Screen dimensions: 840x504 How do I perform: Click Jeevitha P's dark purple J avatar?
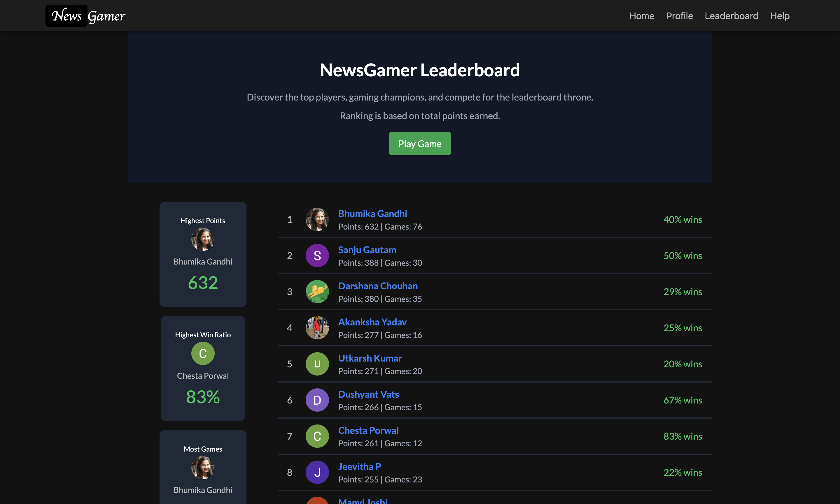317,472
